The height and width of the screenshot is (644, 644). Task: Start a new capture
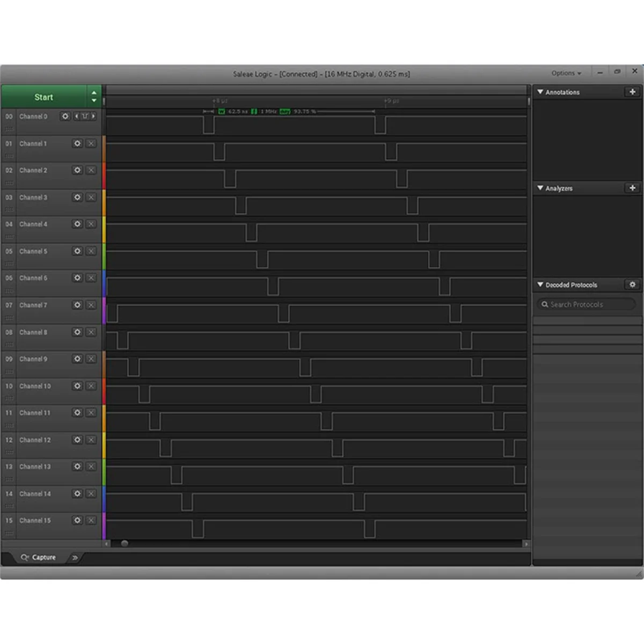pos(44,97)
